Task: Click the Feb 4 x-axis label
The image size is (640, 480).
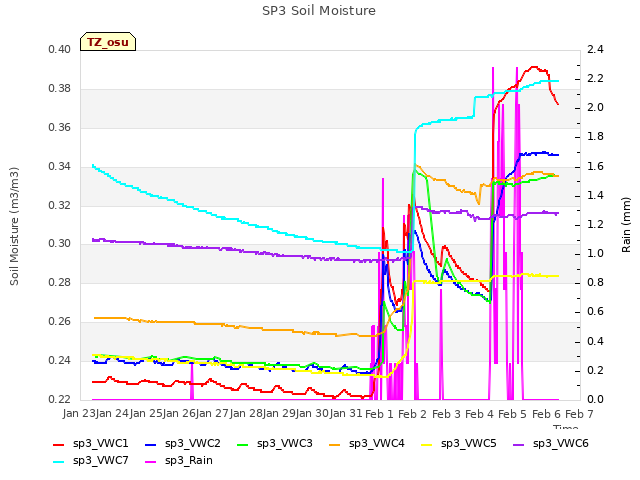Action: click(x=480, y=414)
